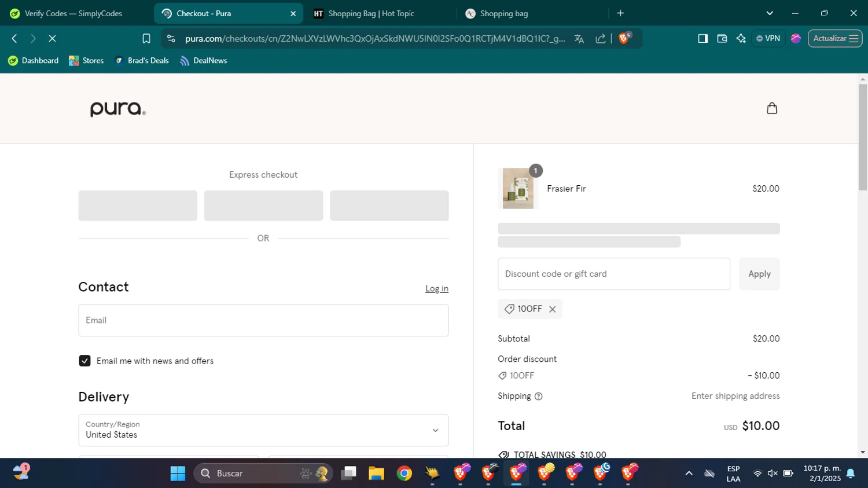
Task: Click the browser forward arrow
Action: (33, 38)
